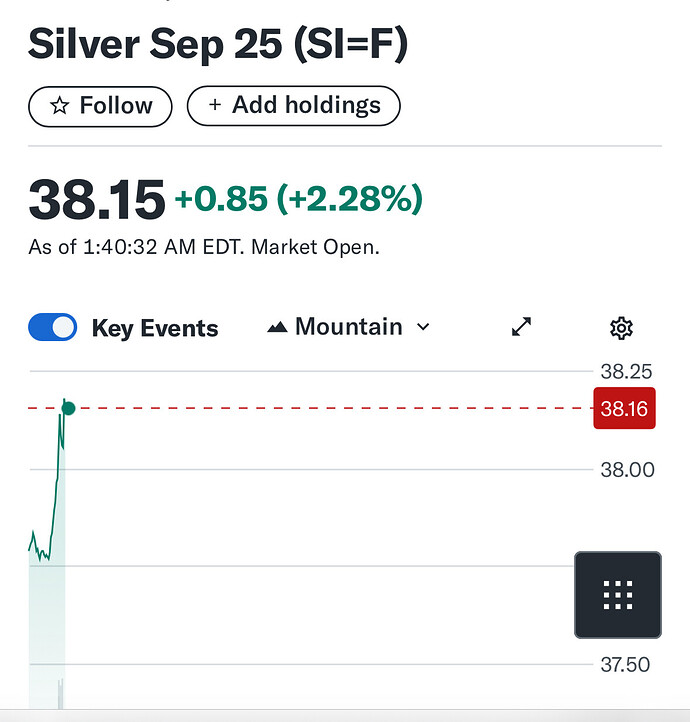This screenshot has height=722, width=690.
Task: Click the green current-price dot on chart
Action: coord(69,408)
